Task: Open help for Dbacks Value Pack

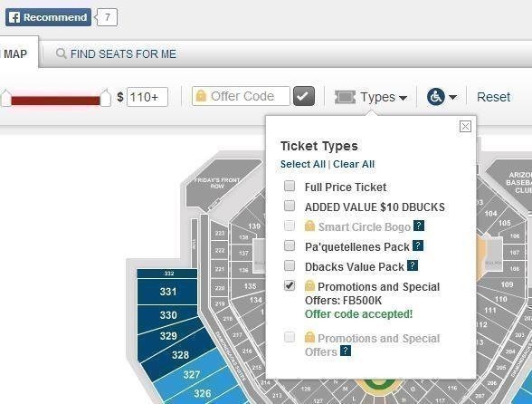Action: coord(413,265)
